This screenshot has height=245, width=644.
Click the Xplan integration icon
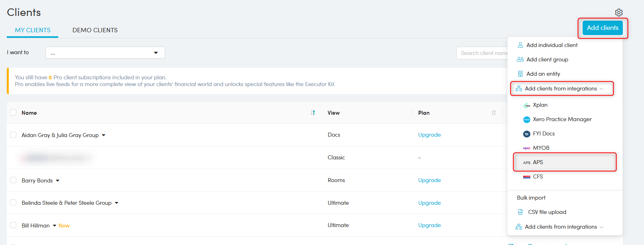click(x=527, y=105)
